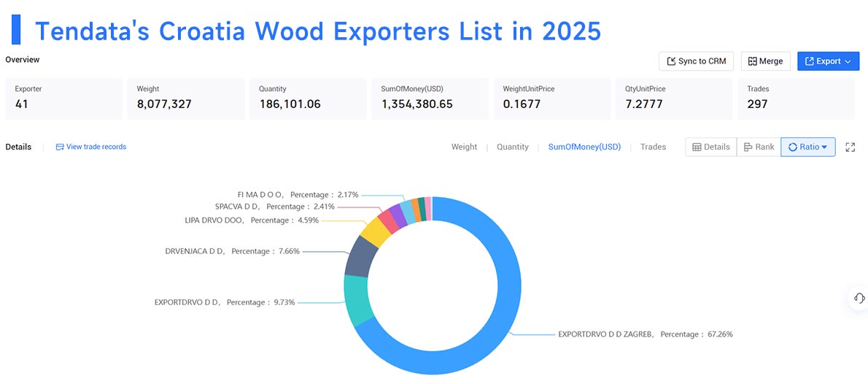Viewport: 868px width, 384px height.
Task: Click the Trades card value 297
Action: 757,104
